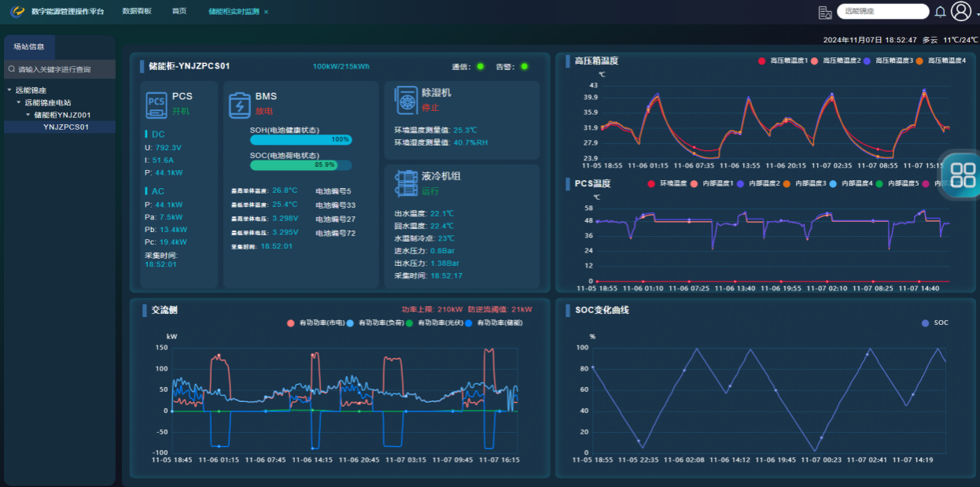
Task: Open the user profile avatar menu
Action: 960,11
